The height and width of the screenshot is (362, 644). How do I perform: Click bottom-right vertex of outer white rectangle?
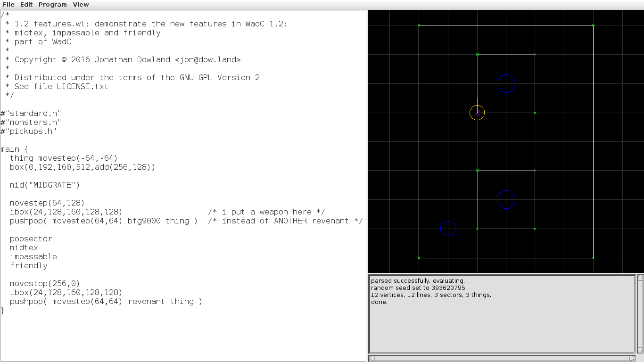pos(593,258)
